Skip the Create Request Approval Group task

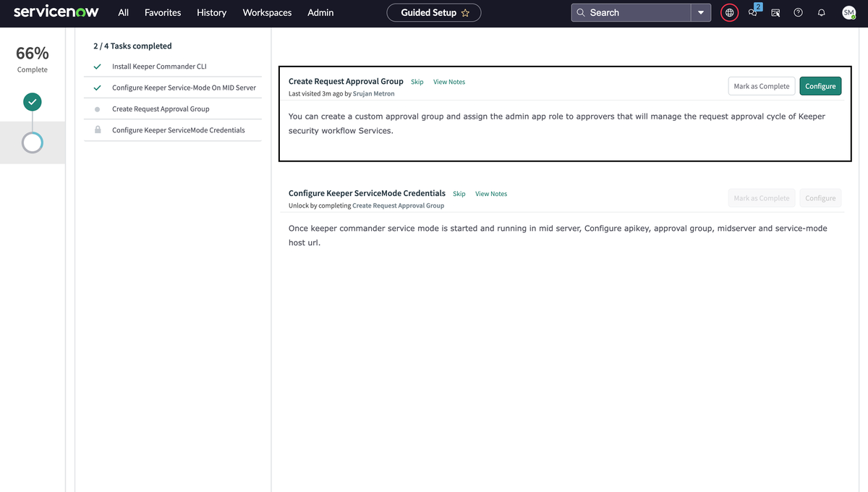(x=417, y=82)
